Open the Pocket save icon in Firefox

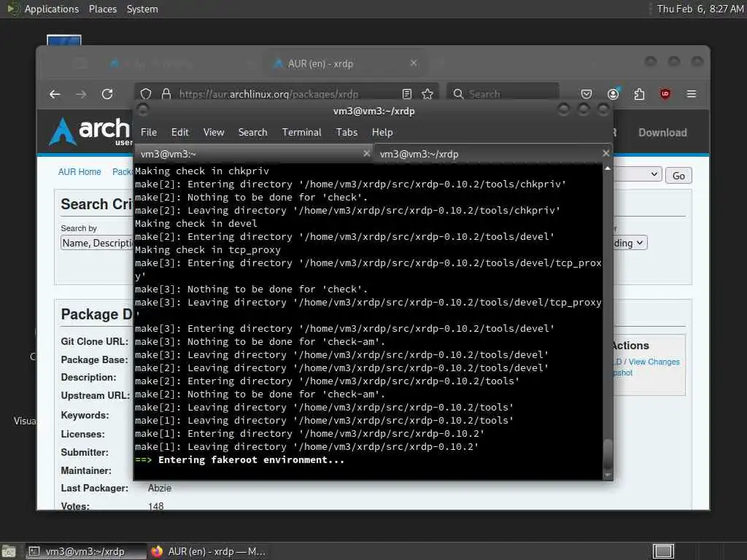point(587,94)
